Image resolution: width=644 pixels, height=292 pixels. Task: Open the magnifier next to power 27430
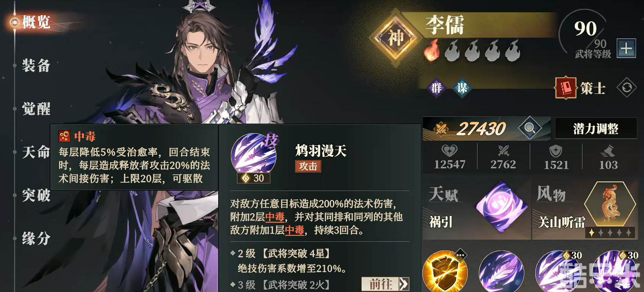[530, 128]
